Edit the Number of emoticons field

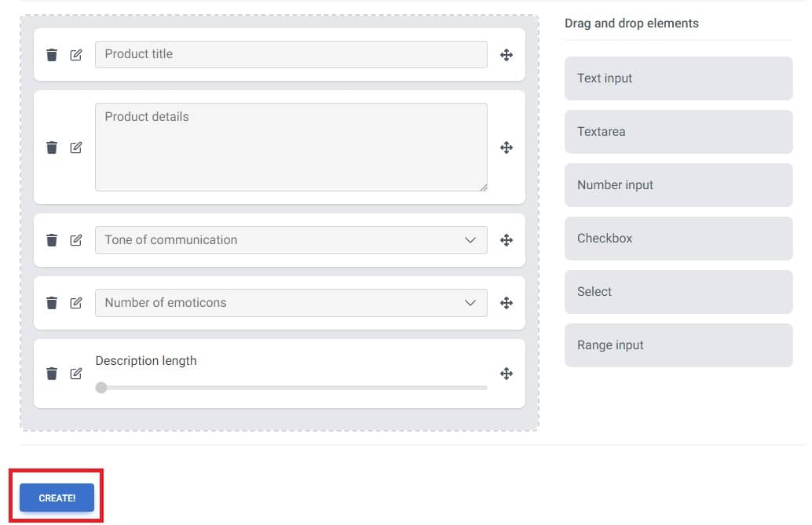click(x=76, y=303)
